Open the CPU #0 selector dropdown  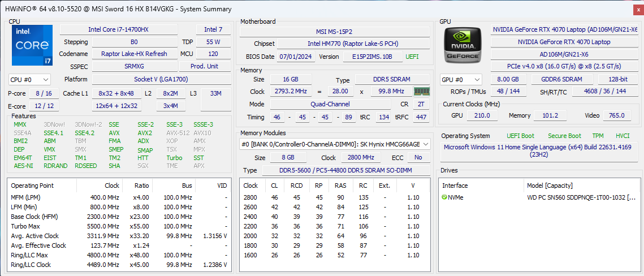(29, 80)
